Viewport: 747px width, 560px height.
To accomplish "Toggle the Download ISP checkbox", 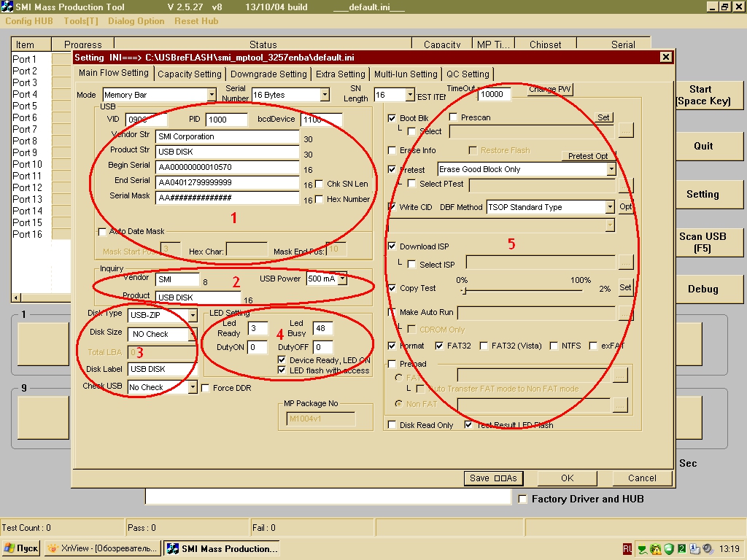I will point(392,246).
